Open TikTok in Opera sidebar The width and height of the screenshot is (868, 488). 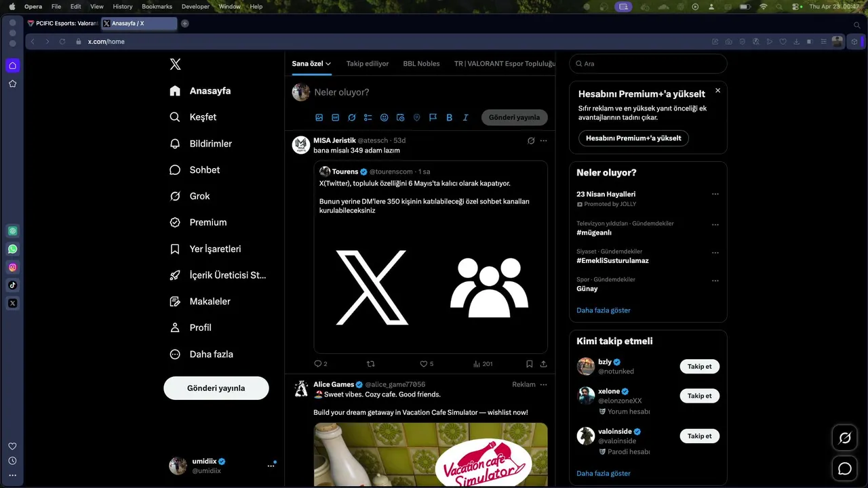[x=12, y=285]
